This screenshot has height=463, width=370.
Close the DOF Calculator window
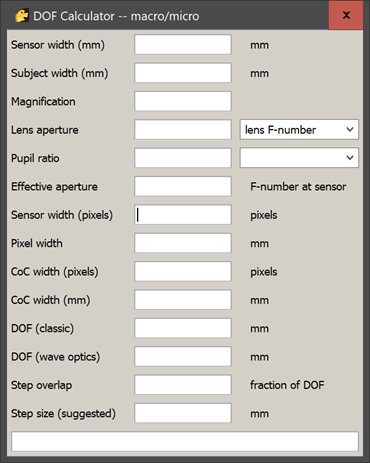346,15
